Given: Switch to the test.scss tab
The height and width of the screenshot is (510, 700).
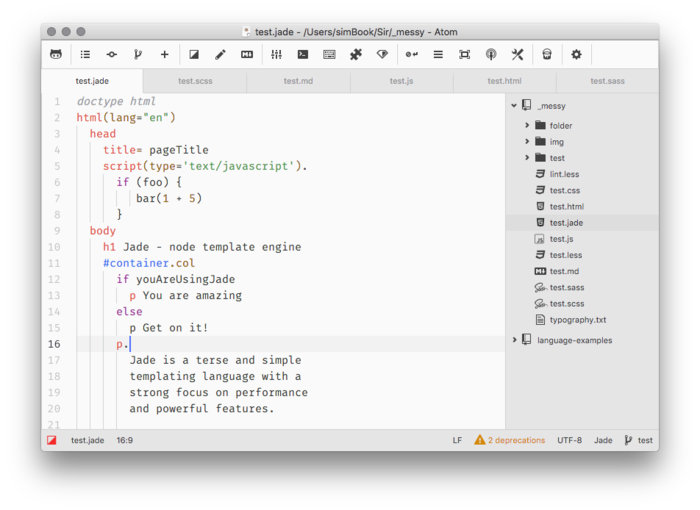Looking at the screenshot, I should click(195, 81).
